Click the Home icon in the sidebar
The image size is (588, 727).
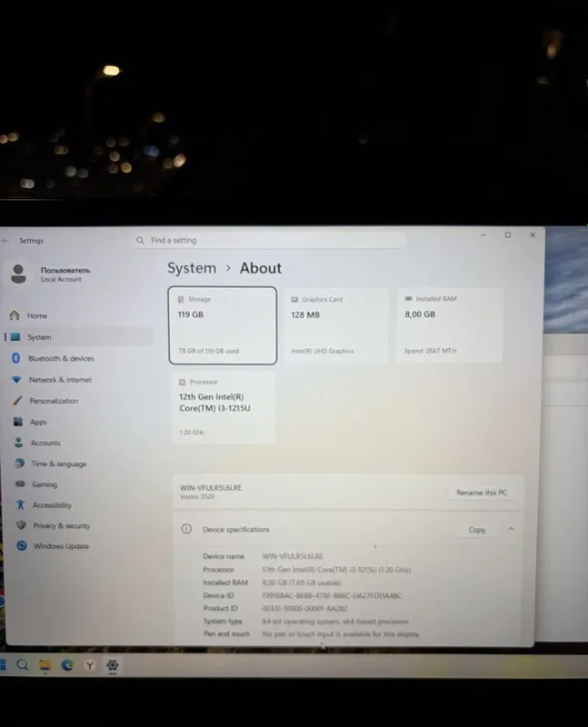(15, 315)
